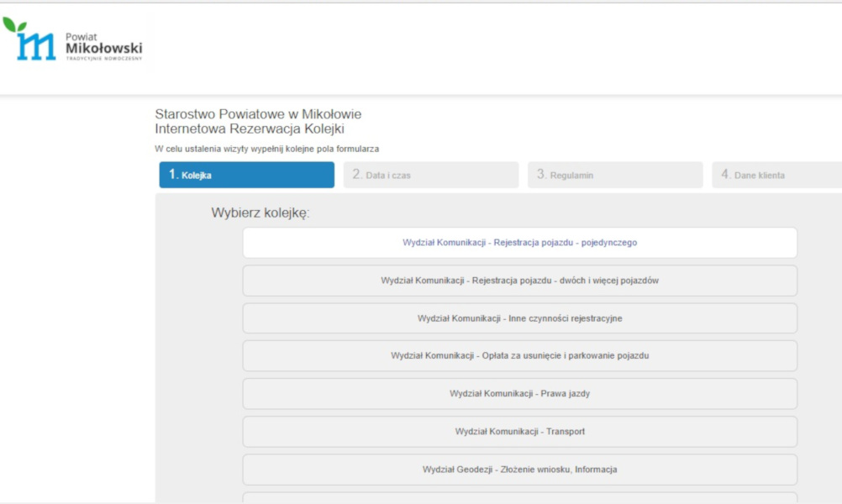Click the partially visible queue button at bottom

[x=519, y=498]
